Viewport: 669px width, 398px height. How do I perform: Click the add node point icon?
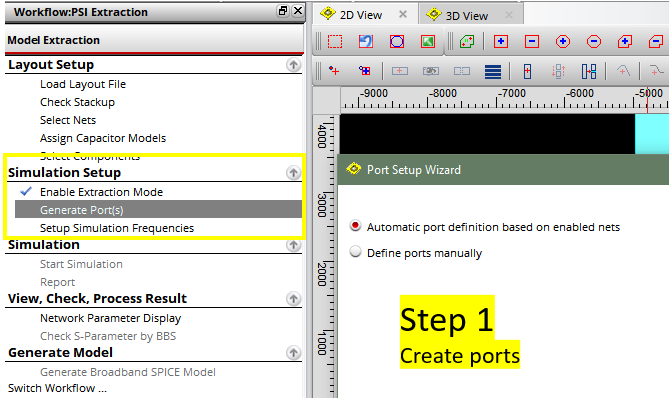coord(334,71)
